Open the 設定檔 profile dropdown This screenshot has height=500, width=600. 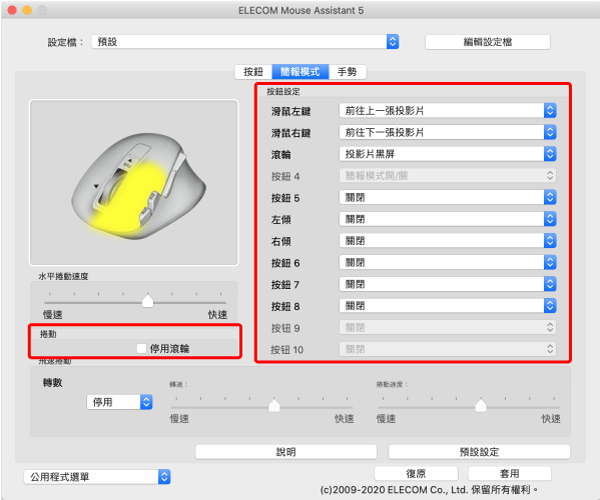coord(245,42)
